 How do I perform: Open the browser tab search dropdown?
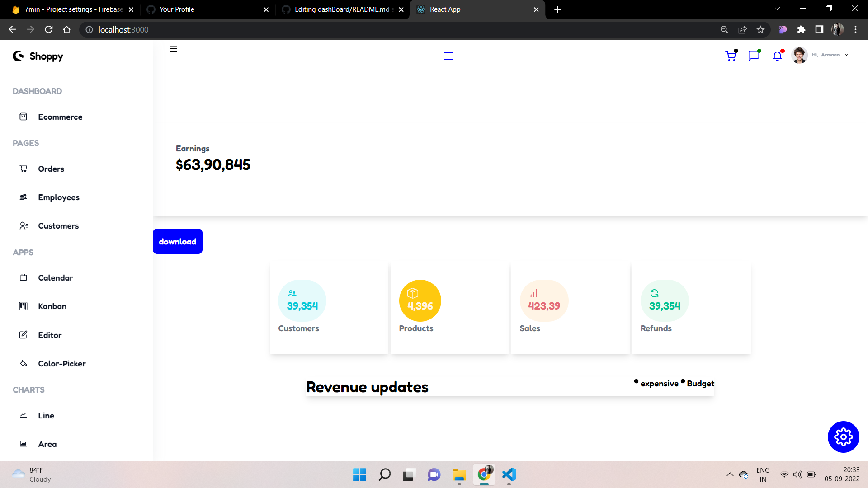click(777, 8)
